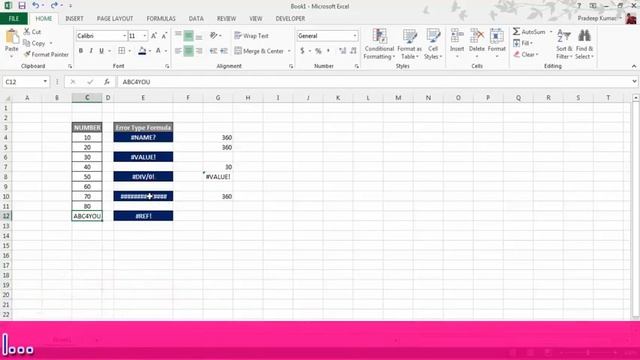640x360 pixels.
Task: Switch to the DATA tab
Action: click(196, 19)
